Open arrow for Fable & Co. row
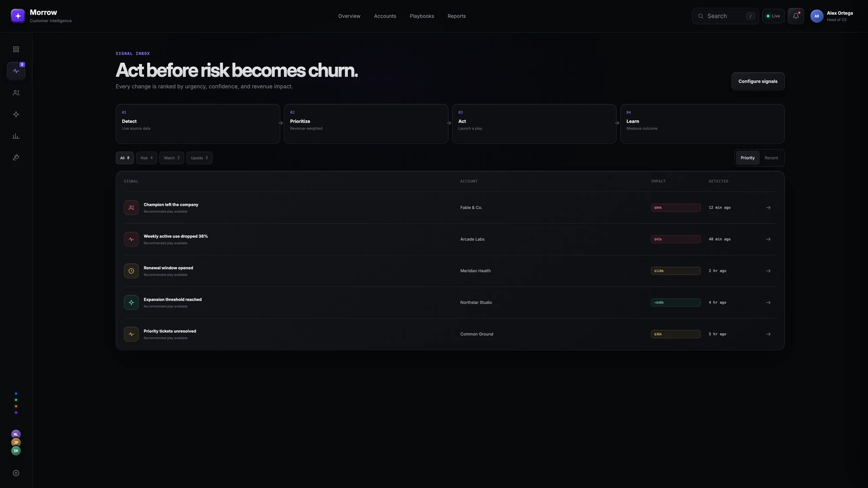868x488 pixels. [768, 208]
